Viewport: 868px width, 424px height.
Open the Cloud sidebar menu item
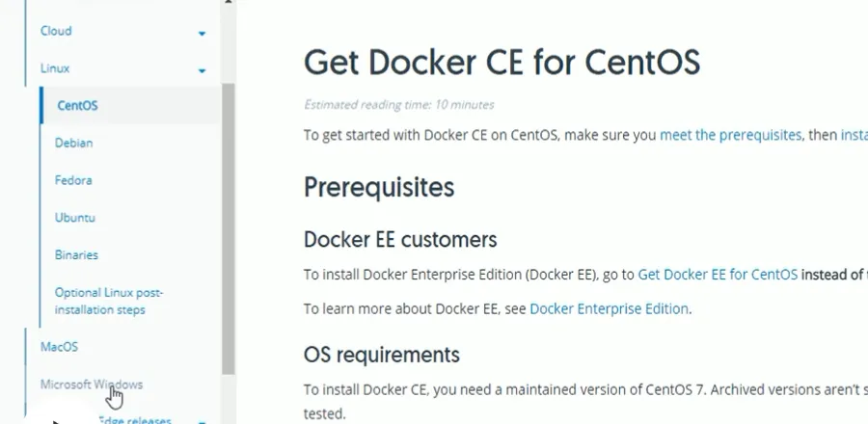click(x=56, y=31)
